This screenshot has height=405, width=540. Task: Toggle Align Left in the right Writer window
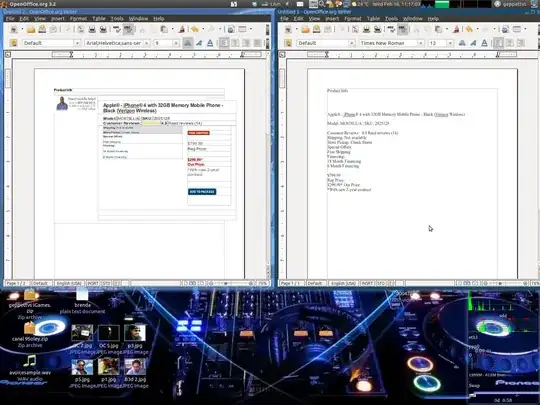pos(498,43)
